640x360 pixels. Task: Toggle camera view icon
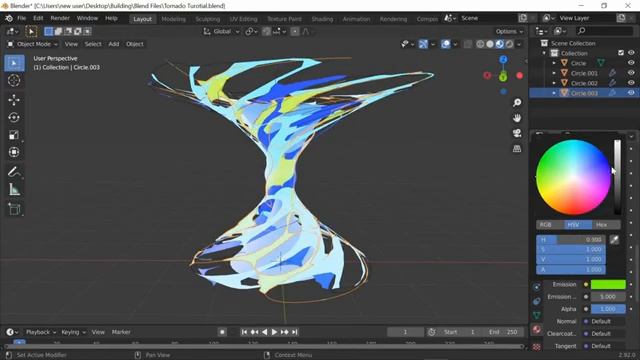pos(517,133)
